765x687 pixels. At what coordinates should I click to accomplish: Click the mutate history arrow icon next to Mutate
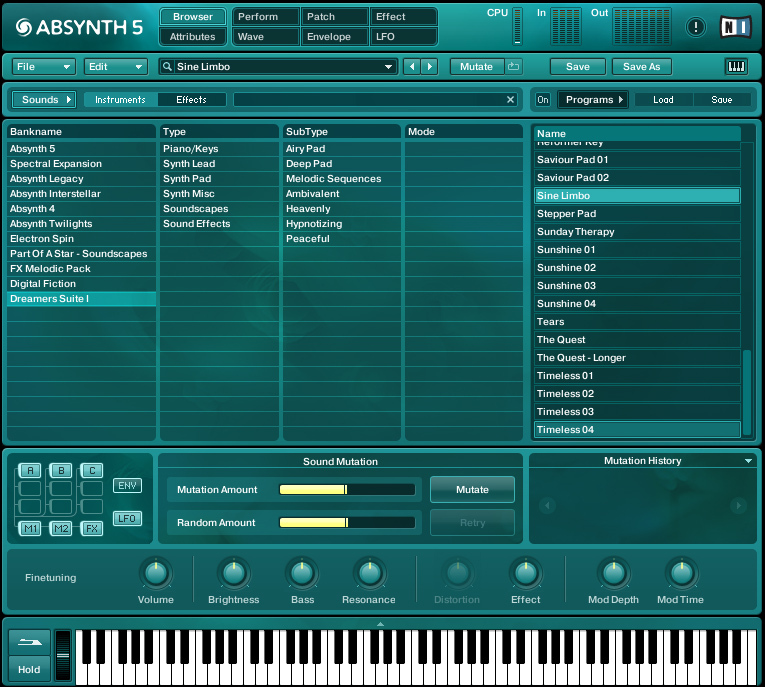tap(513, 66)
